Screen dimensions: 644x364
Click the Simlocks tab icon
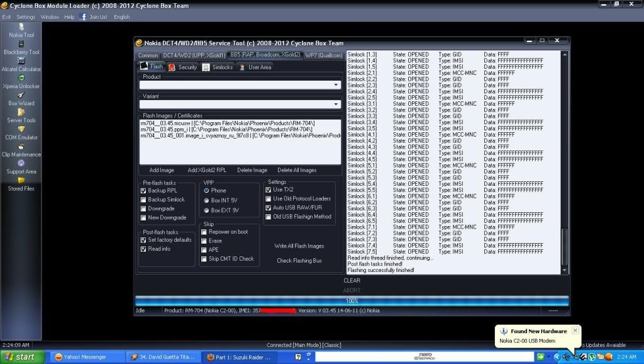[x=206, y=67]
